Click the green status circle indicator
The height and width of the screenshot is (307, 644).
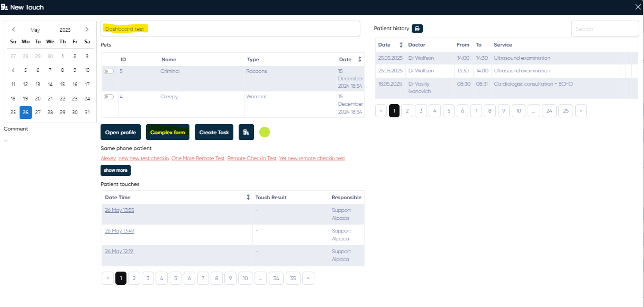point(265,132)
